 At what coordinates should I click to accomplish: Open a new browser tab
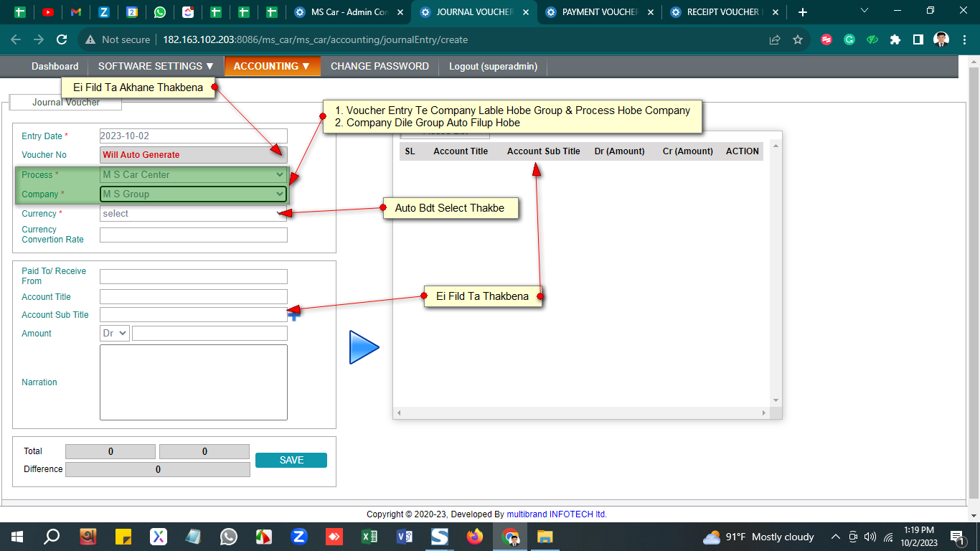803,12
